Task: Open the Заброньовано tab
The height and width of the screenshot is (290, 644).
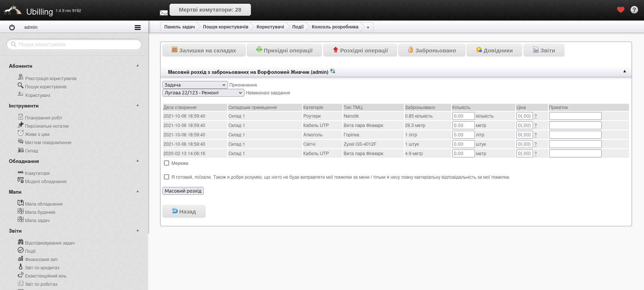Action: click(x=432, y=50)
